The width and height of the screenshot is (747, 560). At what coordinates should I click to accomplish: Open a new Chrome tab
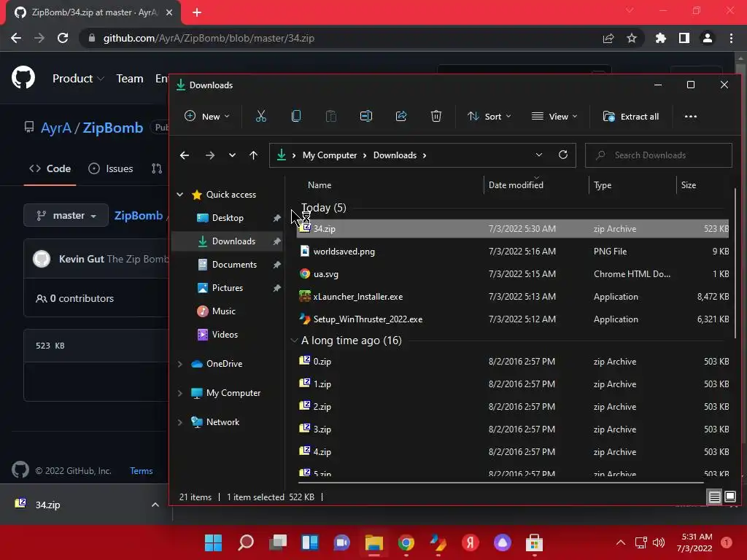[x=197, y=12]
